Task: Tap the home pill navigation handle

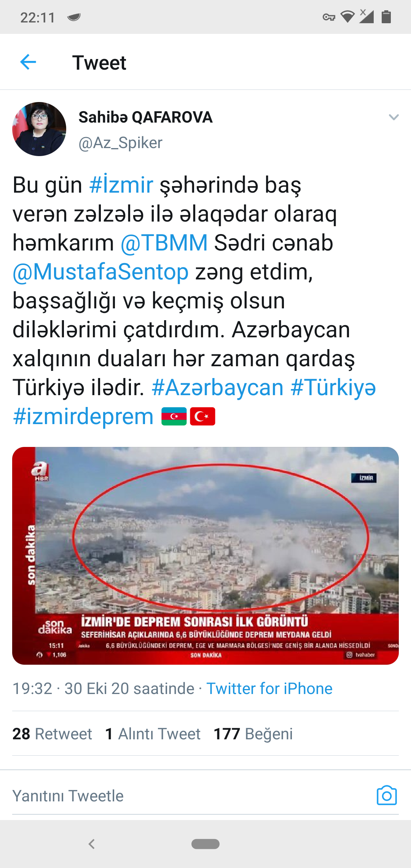Action: (205, 844)
